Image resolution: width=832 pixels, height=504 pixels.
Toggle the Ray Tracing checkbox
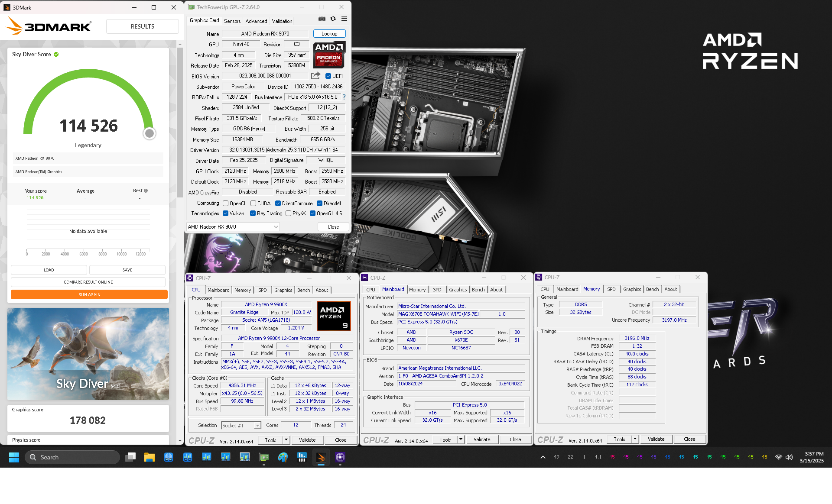pos(253,213)
